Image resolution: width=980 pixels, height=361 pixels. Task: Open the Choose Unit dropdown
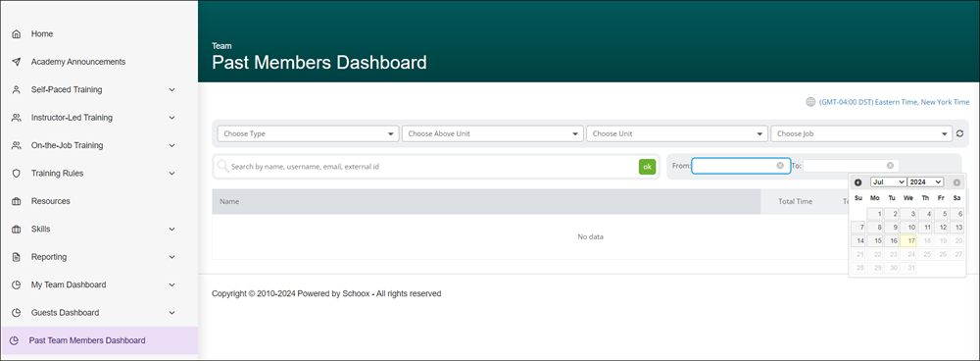(677, 133)
